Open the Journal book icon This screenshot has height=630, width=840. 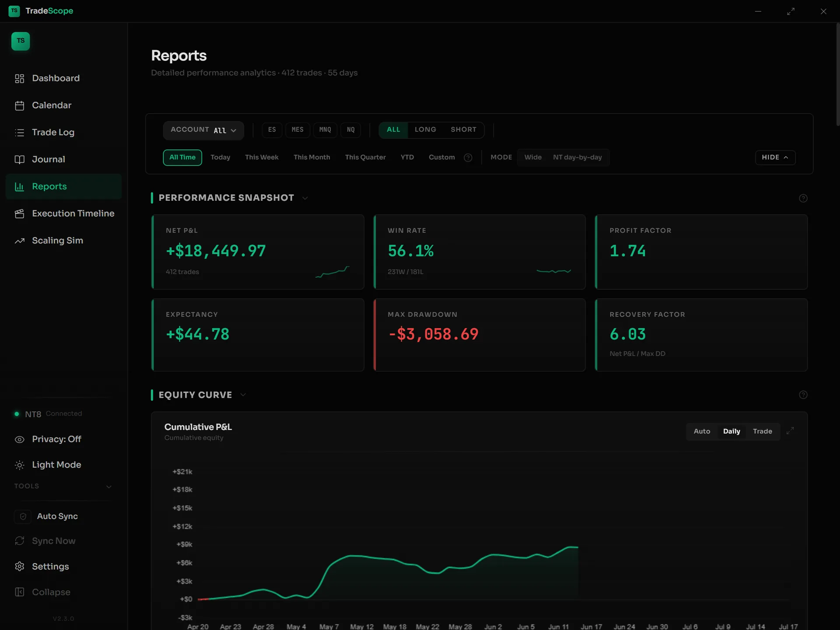[19, 160]
